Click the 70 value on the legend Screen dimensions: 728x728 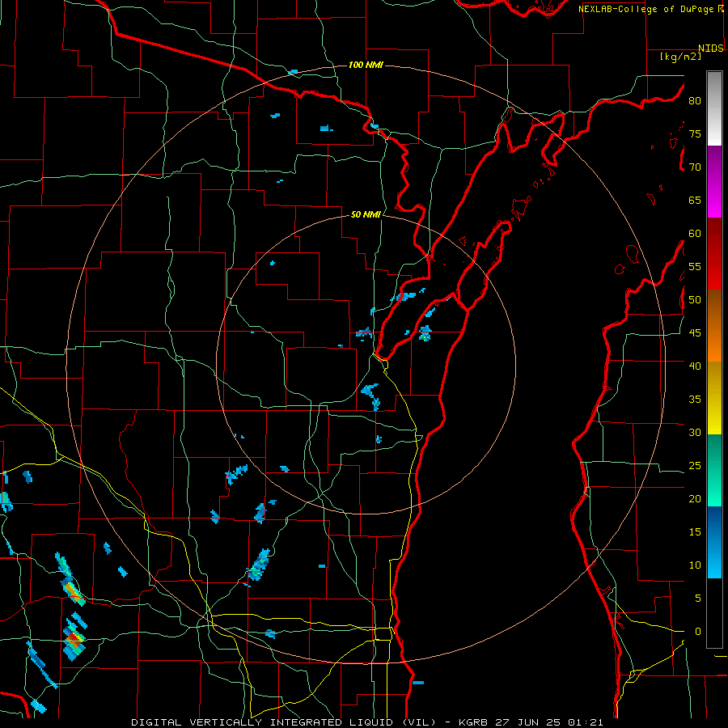695,167
